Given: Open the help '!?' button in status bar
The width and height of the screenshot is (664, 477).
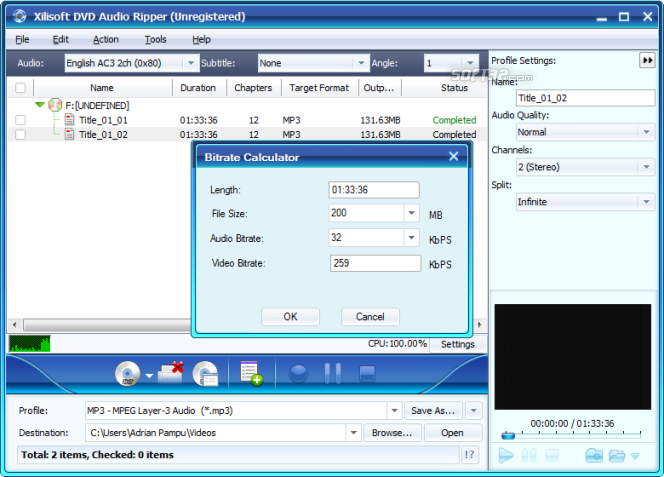Looking at the screenshot, I should [x=470, y=455].
